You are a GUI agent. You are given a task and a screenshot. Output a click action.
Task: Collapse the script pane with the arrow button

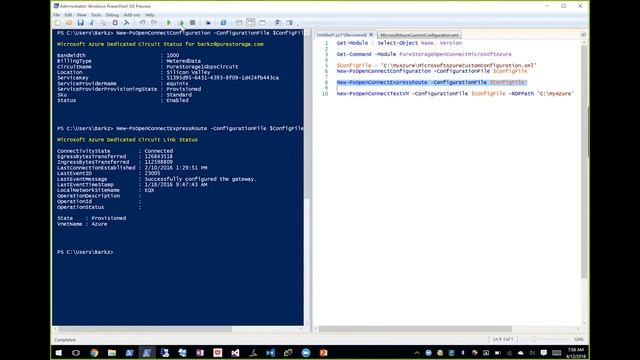coord(583,35)
